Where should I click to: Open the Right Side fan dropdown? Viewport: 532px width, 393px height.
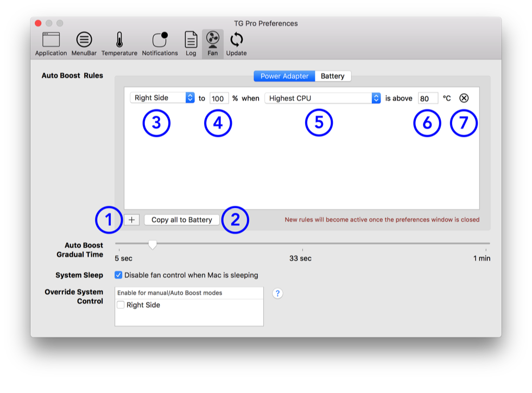(x=162, y=98)
